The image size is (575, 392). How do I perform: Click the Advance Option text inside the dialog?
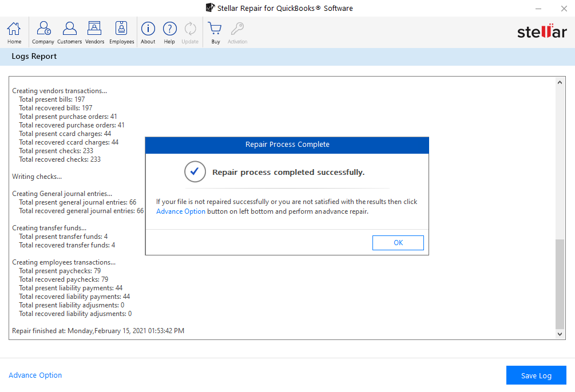(x=181, y=211)
